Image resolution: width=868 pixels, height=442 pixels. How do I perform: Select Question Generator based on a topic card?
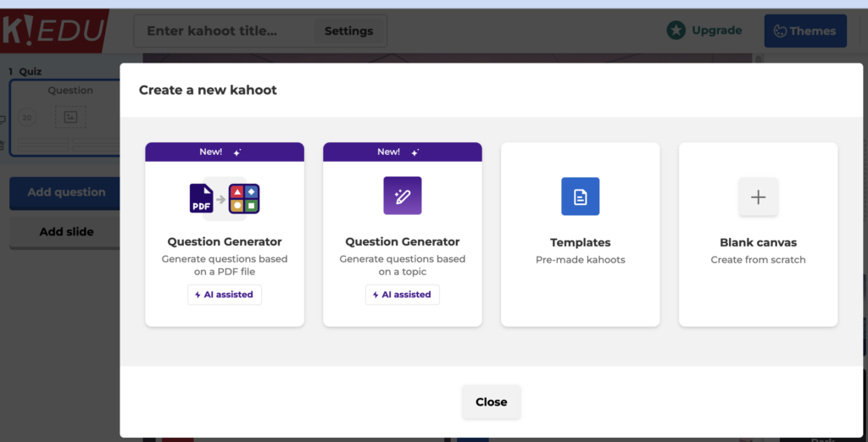tap(403, 235)
